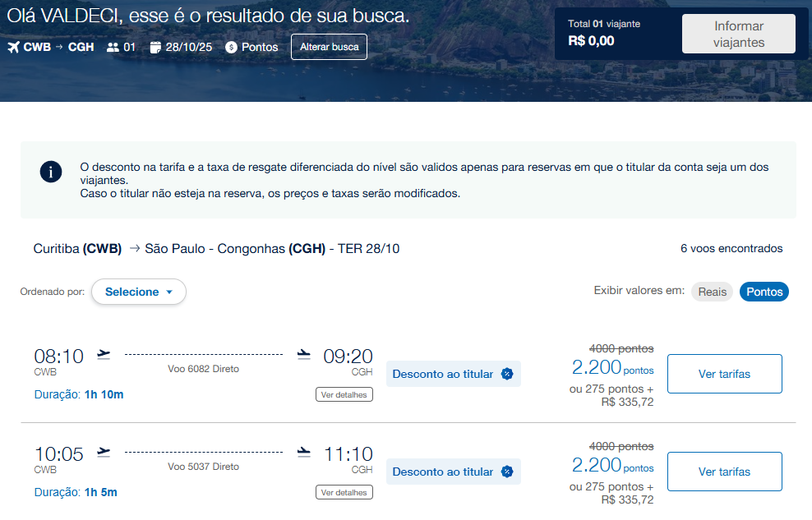812x520 pixels.
Task: Click the calendar icon next to 28/10/25
Action: [x=156, y=47]
